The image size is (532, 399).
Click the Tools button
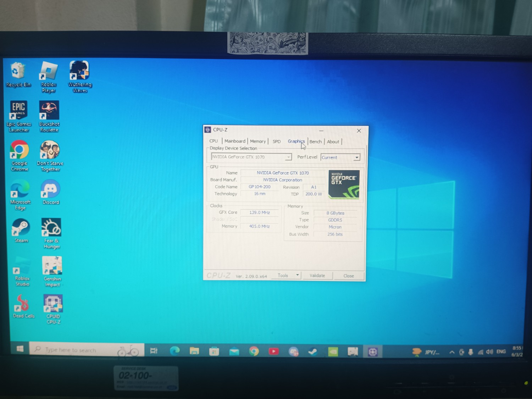283,275
